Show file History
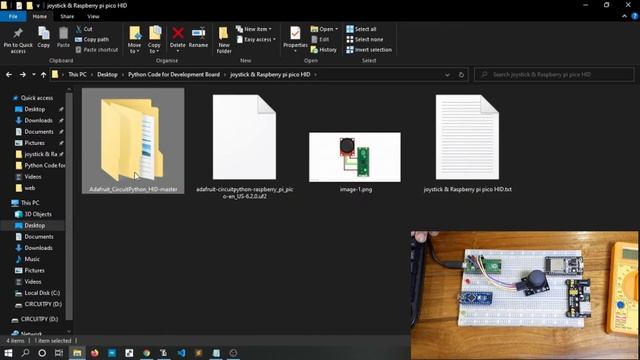 pyautogui.click(x=324, y=49)
